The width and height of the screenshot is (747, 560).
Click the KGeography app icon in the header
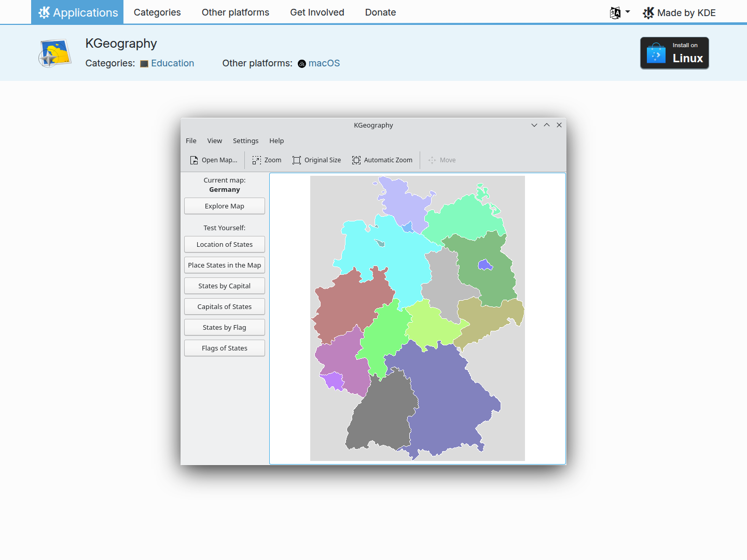pos(55,53)
